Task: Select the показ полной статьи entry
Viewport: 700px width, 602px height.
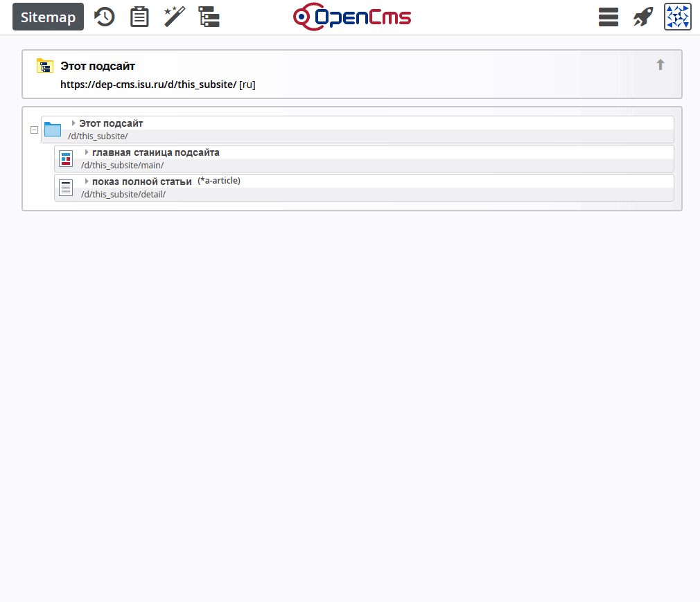Action: coord(141,182)
